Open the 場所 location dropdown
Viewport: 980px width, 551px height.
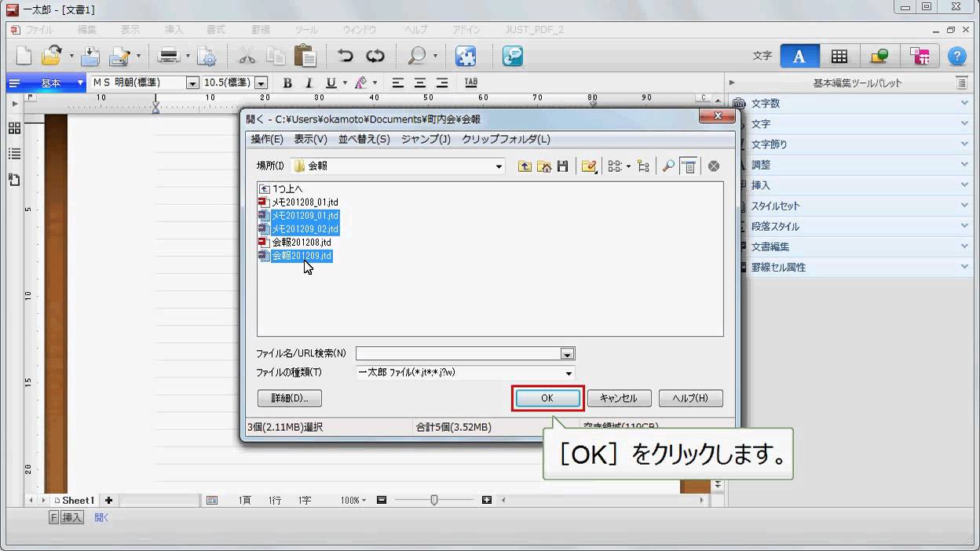pos(499,166)
